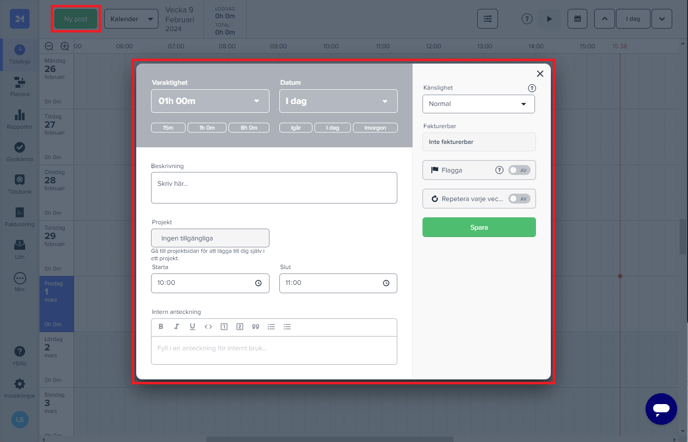This screenshot has height=442, width=688.
Task: Click the bold formatting icon in note editor
Action: [x=161, y=326]
